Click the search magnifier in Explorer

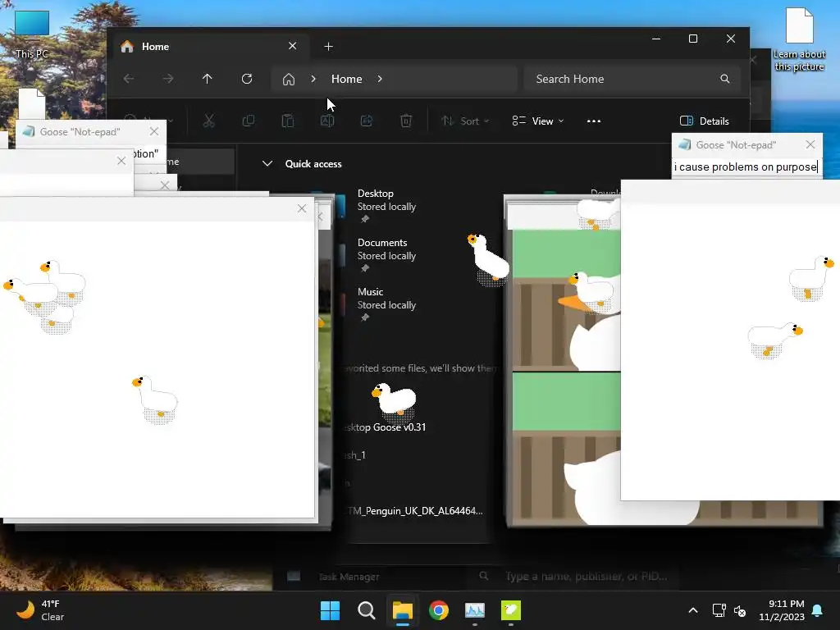[x=725, y=79]
